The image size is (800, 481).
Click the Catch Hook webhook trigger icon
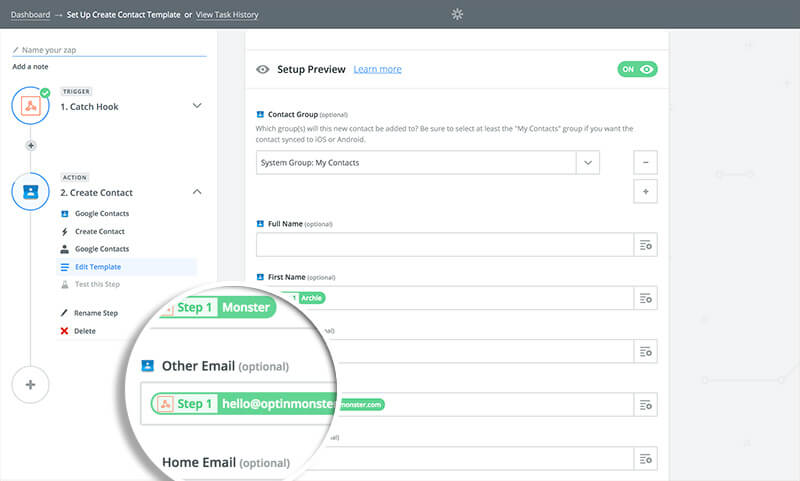click(31, 106)
